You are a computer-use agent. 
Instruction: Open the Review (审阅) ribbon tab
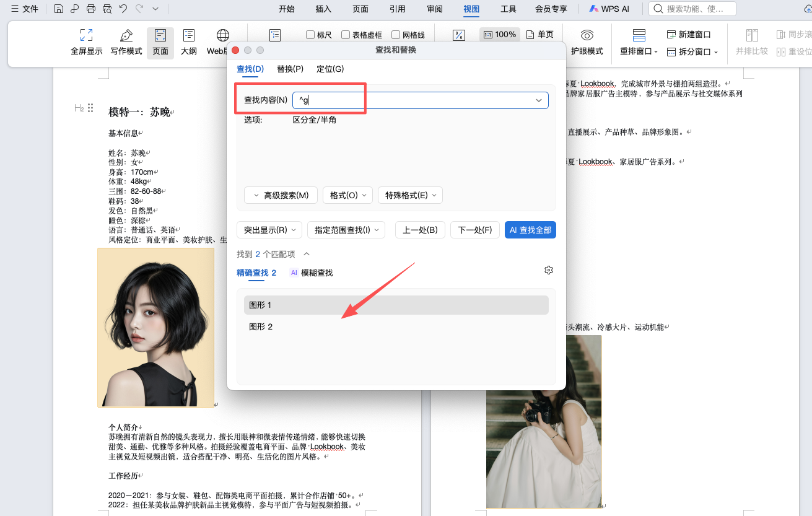point(435,9)
